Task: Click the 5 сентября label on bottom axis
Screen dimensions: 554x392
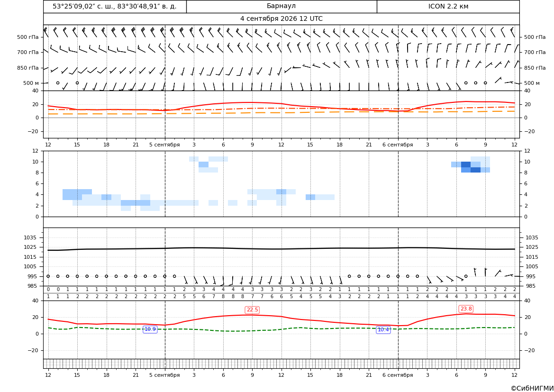Action: [x=164, y=375]
